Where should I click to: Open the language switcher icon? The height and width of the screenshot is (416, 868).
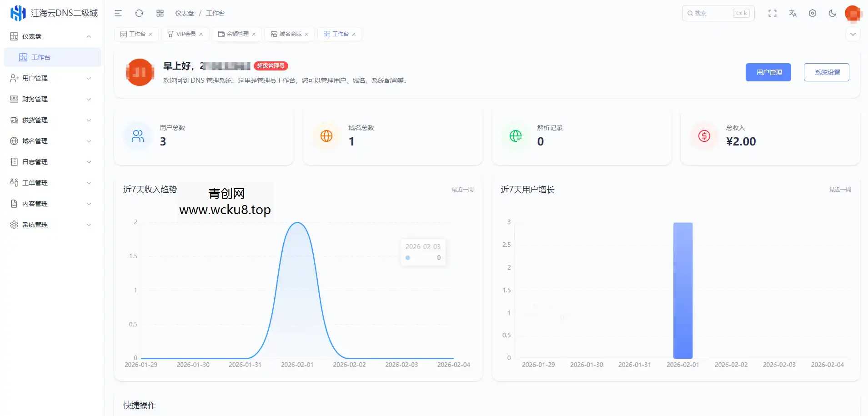(x=793, y=13)
